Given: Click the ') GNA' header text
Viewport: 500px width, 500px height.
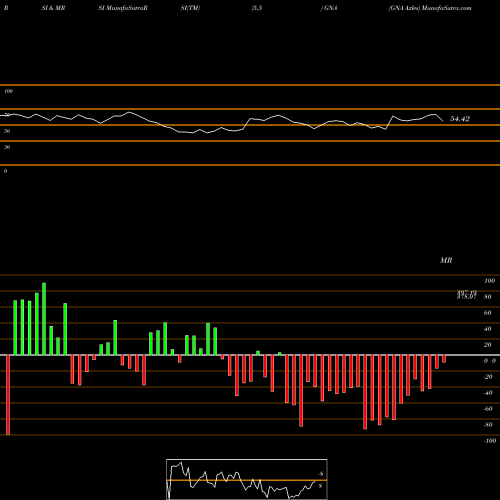Looking at the screenshot, I should pyautogui.click(x=329, y=8).
